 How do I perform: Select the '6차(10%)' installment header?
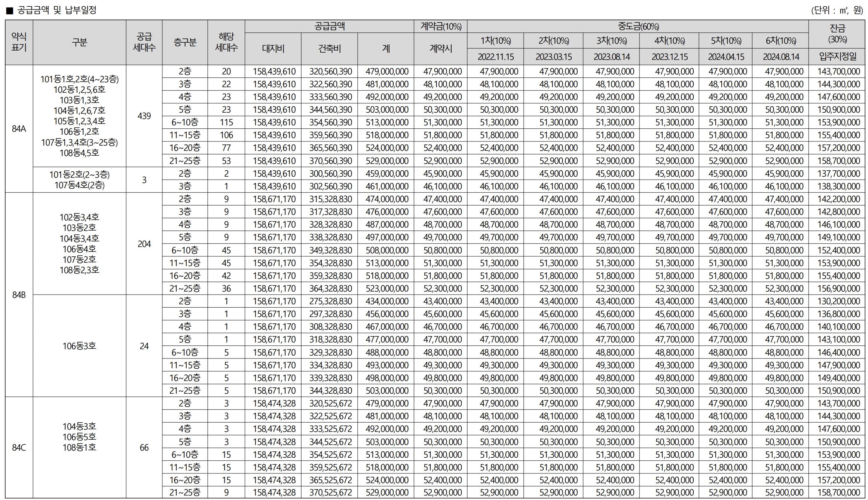tap(781, 41)
